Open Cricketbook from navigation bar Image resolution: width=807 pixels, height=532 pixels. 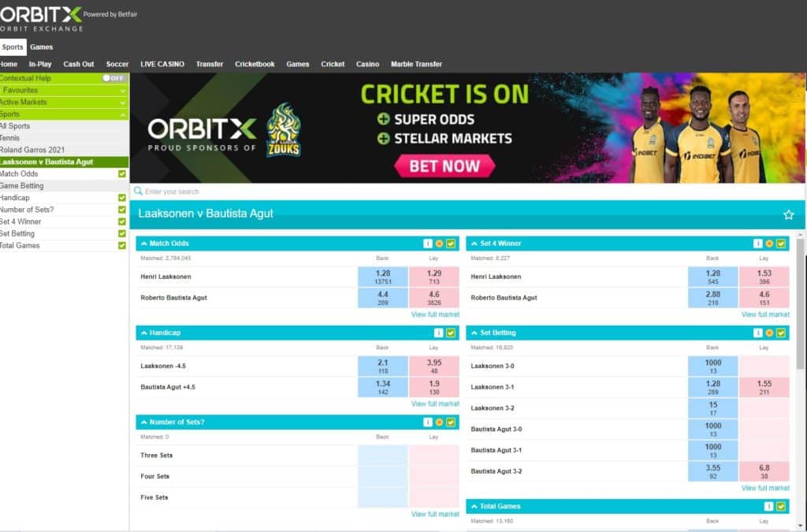pos(255,65)
